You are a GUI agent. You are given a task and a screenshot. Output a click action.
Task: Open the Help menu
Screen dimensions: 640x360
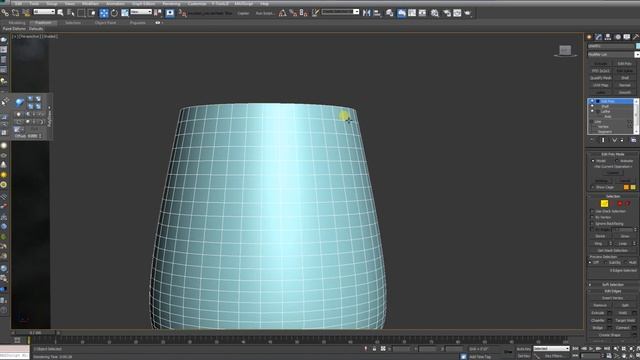pyautogui.click(x=264, y=4)
